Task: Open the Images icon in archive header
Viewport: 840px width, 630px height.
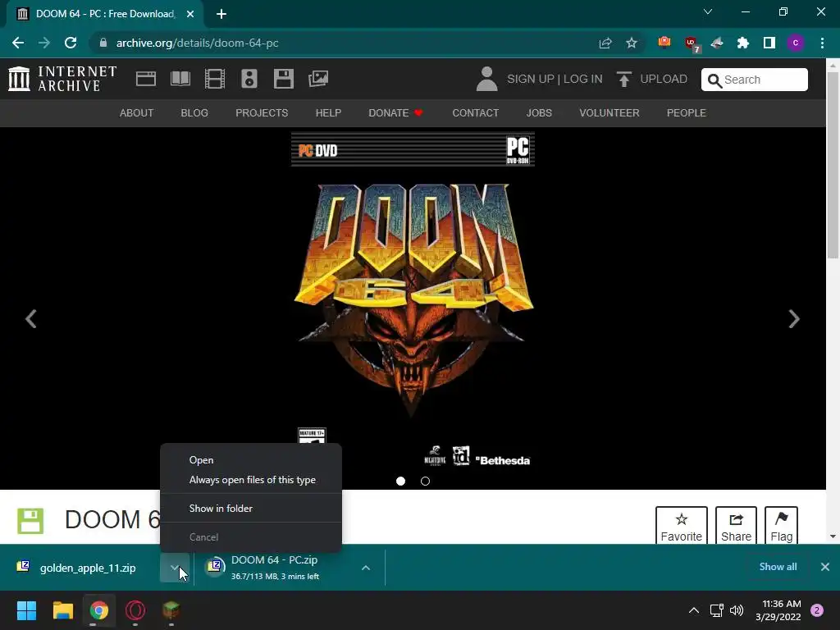Action: coord(318,79)
